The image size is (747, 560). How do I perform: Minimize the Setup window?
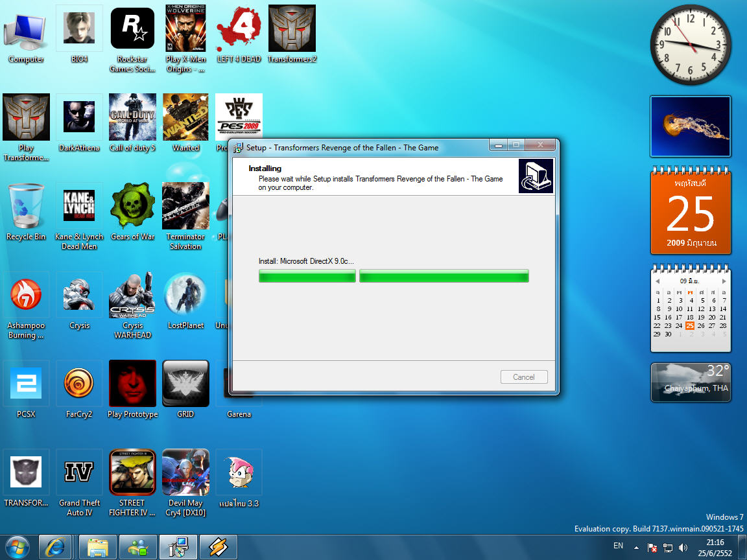pos(498,145)
